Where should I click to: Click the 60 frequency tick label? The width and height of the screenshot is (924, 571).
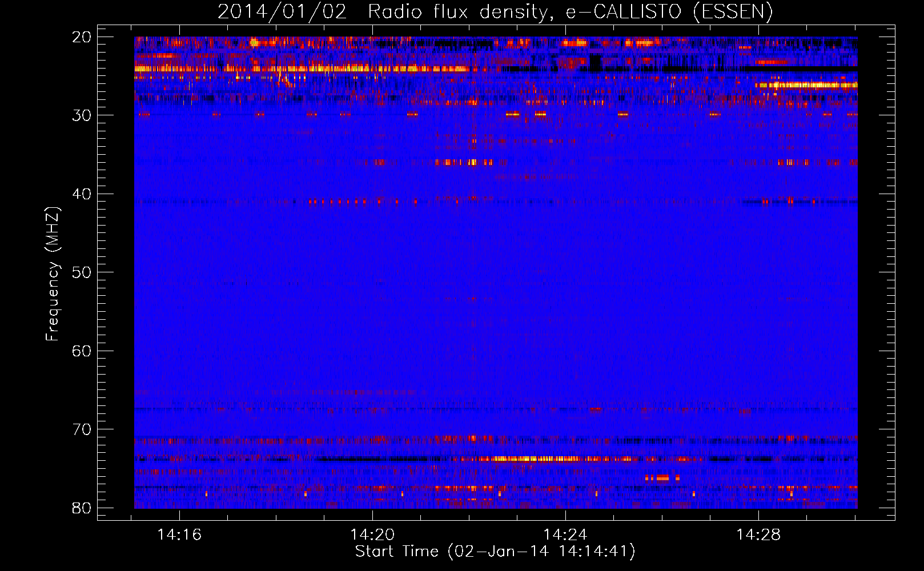[82, 351]
